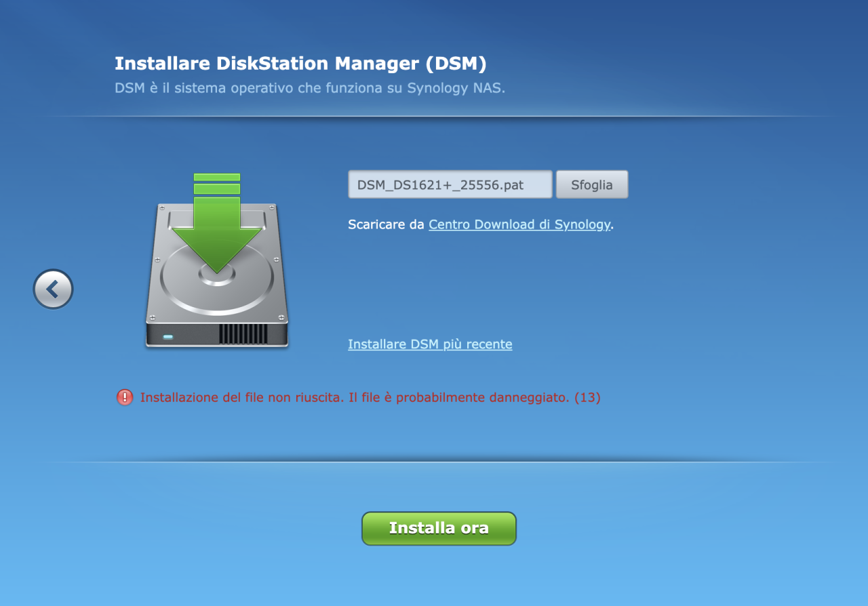Screen dimensions: 868x606
Task: Focus the DSM_DS1621+_25556.pat file field
Action: pos(450,184)
